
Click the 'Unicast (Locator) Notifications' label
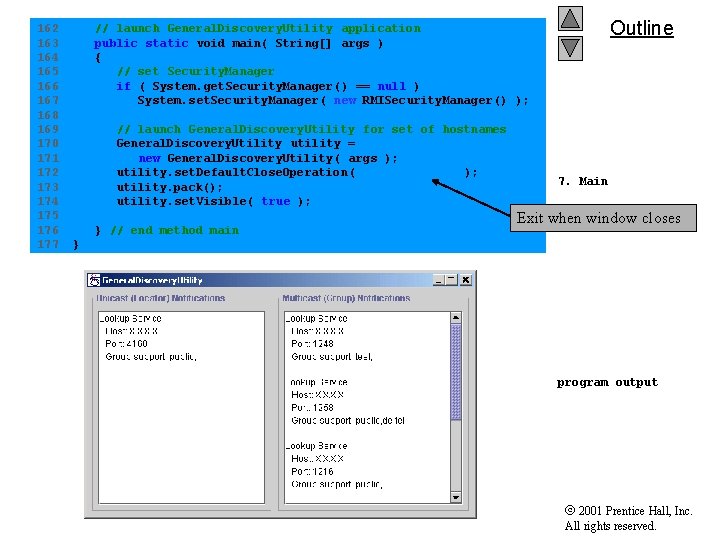pyautogui.click(x=160, y=298)
